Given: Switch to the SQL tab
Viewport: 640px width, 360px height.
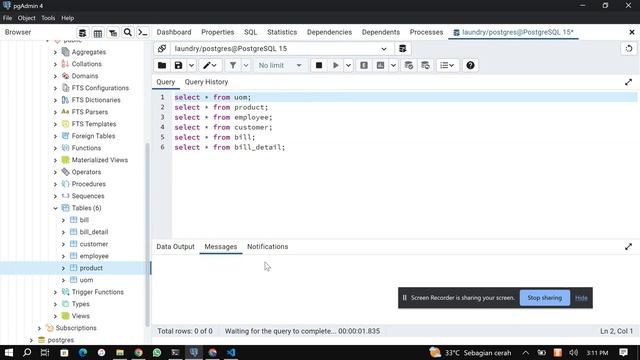Looking at the screenshot, I should (251, 32).
